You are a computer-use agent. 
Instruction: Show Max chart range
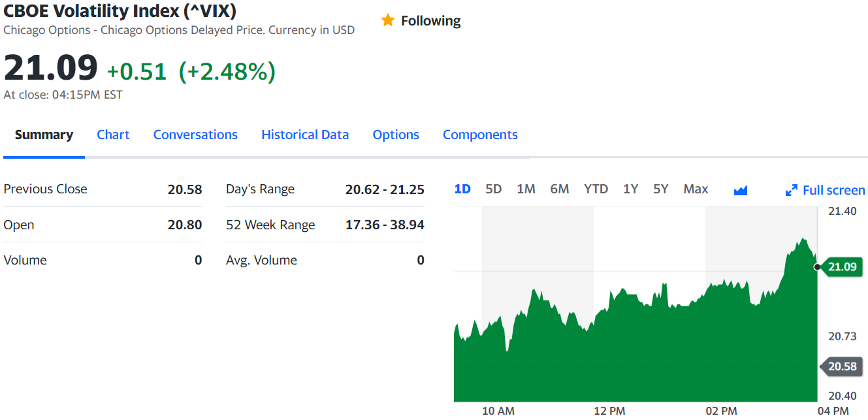click(696, 189)
